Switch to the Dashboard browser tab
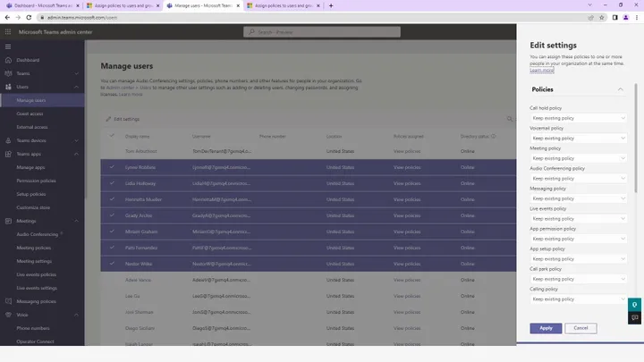The height and width of the screenshot is (362, 644). coord(41,5)
